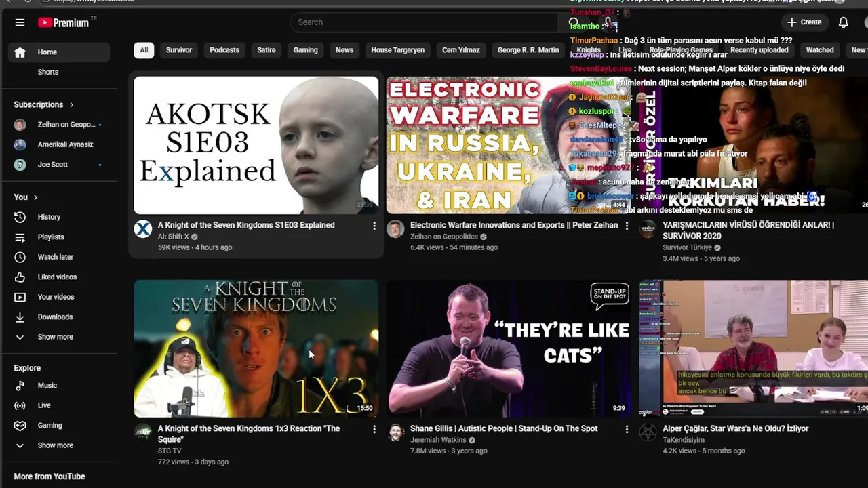Open the Jeremiah Watkins channel link
Viewport: 868px width, 488px height.
(x=438, y=440)
